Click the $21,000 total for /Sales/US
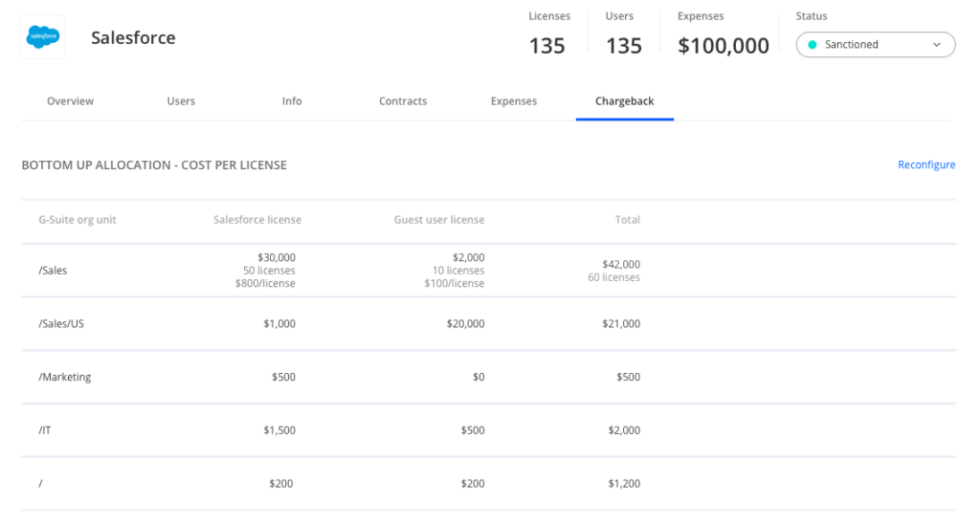Image resolution: width=980 pixels, height=526 pixels. click(x=620, y=323)
